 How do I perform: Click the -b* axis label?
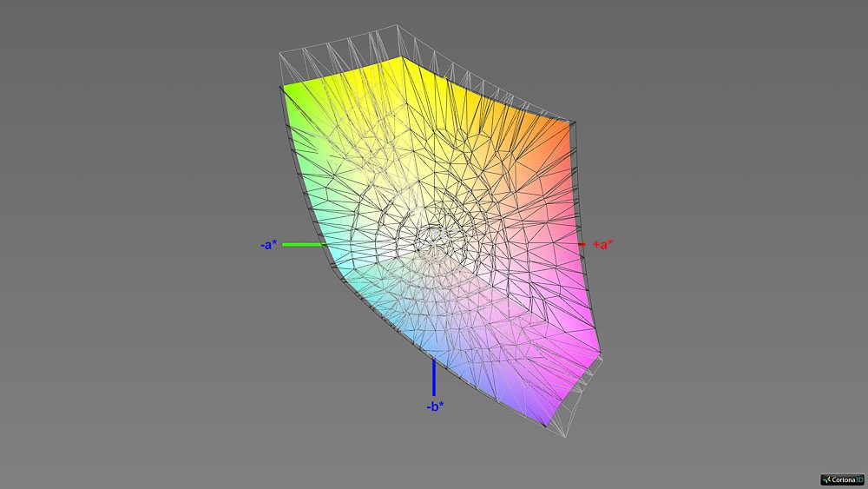[x=435, y=406]
